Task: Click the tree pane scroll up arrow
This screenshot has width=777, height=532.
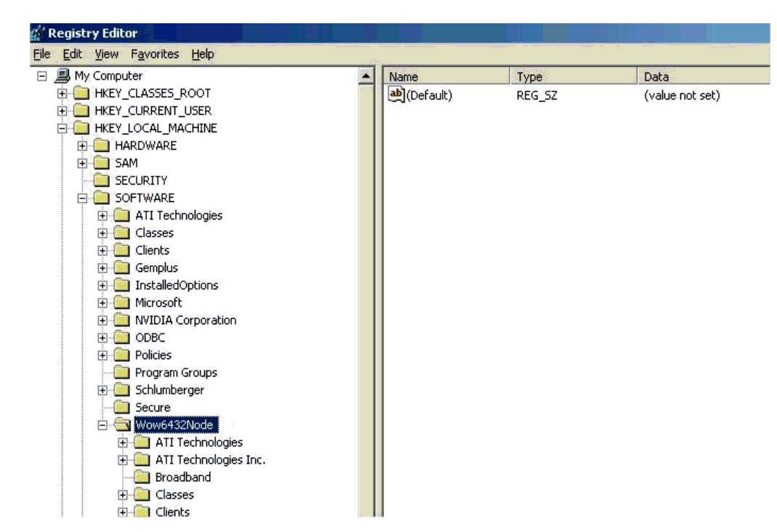Action: coord(367,77)
